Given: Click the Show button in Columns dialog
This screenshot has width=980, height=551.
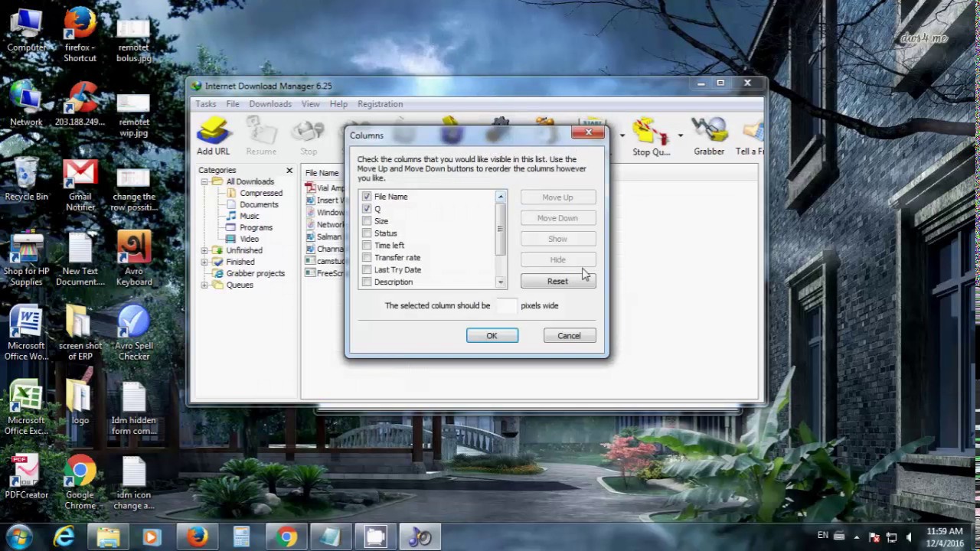Looking at the screenshot, I should click(557, 239).
